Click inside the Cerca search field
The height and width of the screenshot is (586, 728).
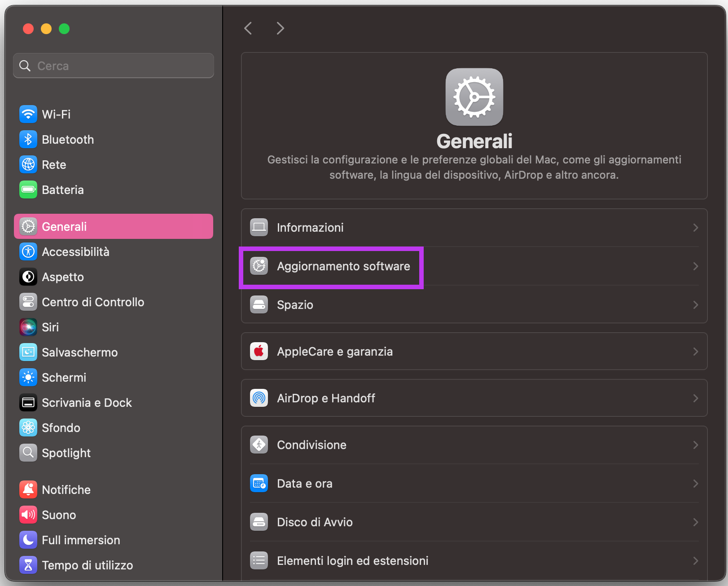[x=113, y=65]
